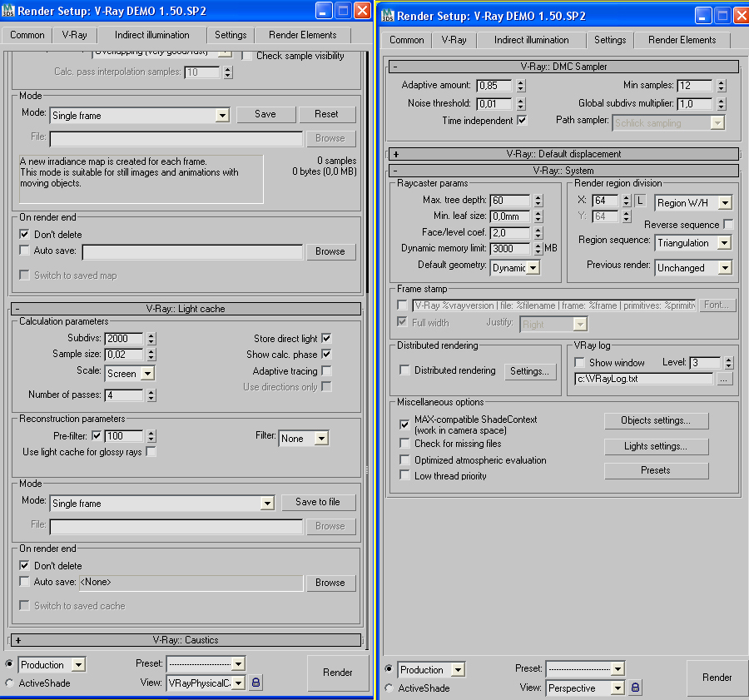Open Previous render dropdown

point(725,267)
